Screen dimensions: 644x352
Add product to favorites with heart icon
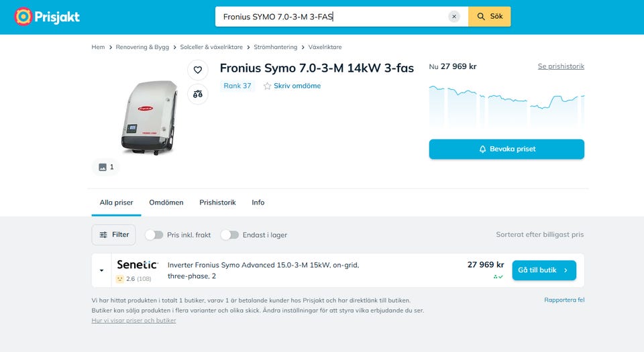(x=197, y=70)
